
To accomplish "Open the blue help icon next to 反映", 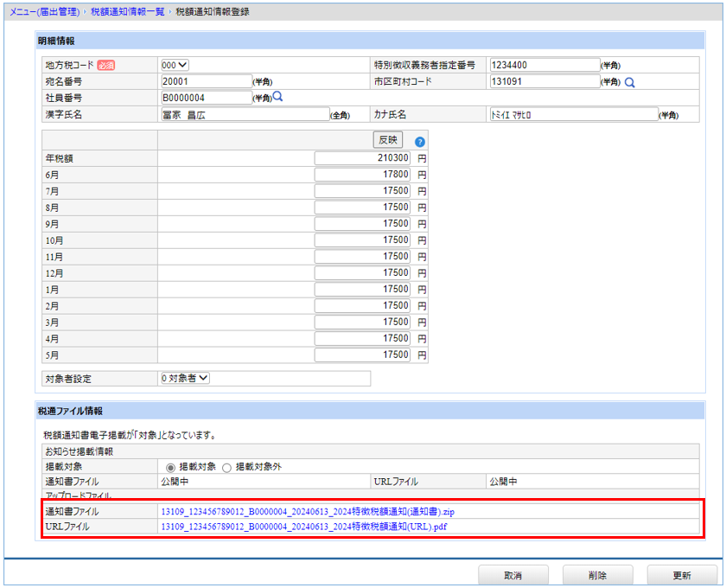I will (x=419, y=143).
